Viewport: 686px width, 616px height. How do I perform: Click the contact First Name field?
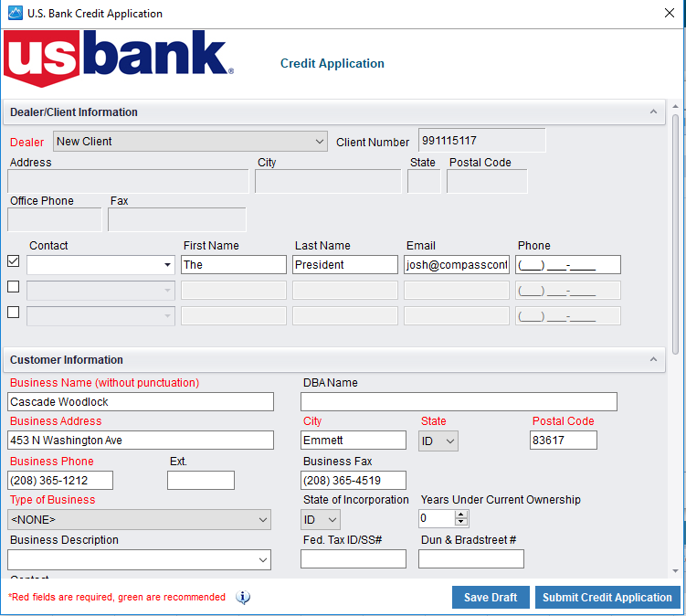(x=234, y=265)
